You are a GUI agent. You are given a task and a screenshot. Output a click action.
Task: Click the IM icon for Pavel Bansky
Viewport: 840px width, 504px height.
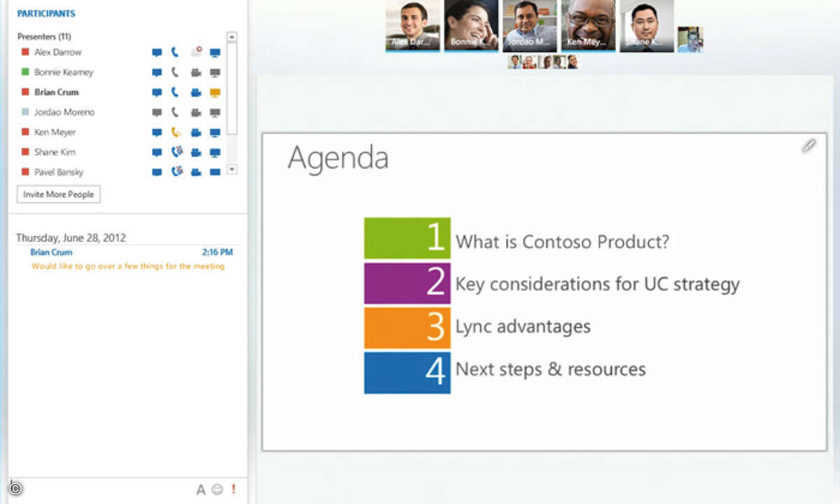tap(157, 171)
